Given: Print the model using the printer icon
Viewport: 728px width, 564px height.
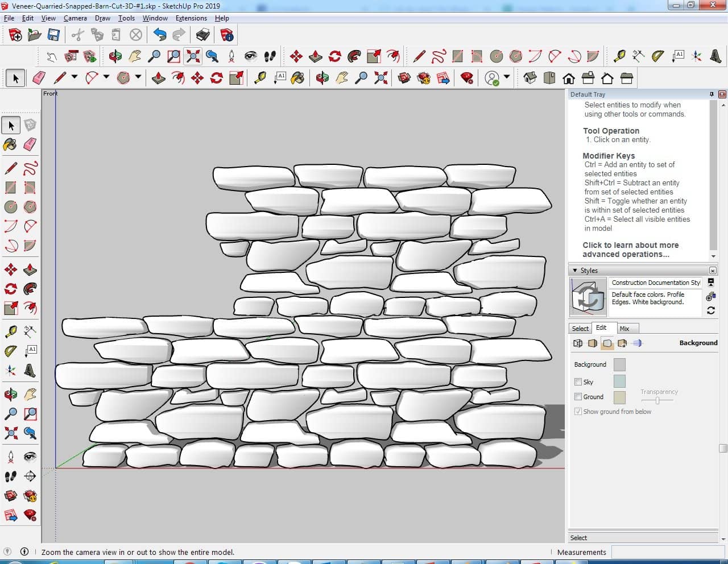Looking at the screenshot, I should (203, 35).
